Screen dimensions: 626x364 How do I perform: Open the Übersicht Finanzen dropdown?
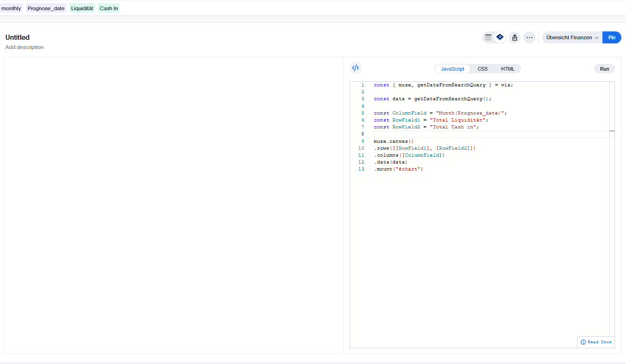572,37
